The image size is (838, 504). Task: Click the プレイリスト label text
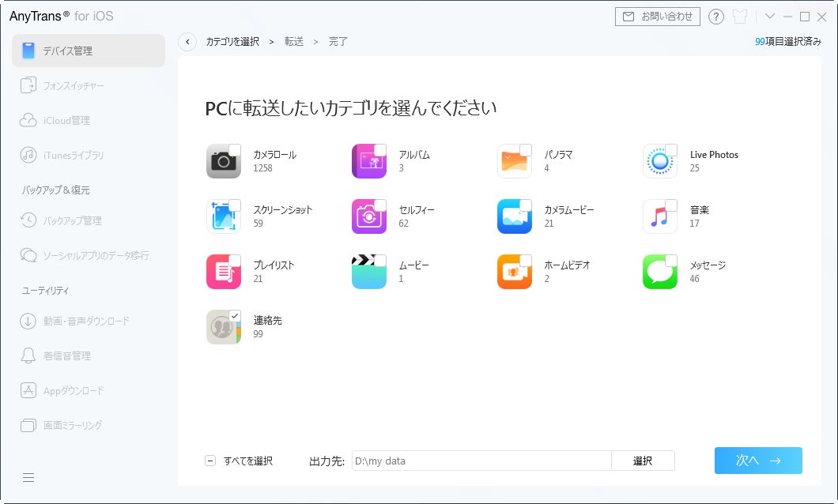click(x=274, y=265)
